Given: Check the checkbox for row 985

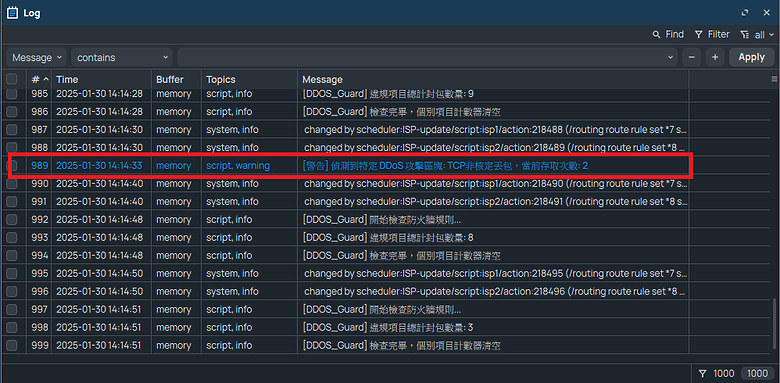Looking at the screenshot, I should point(11,94).
